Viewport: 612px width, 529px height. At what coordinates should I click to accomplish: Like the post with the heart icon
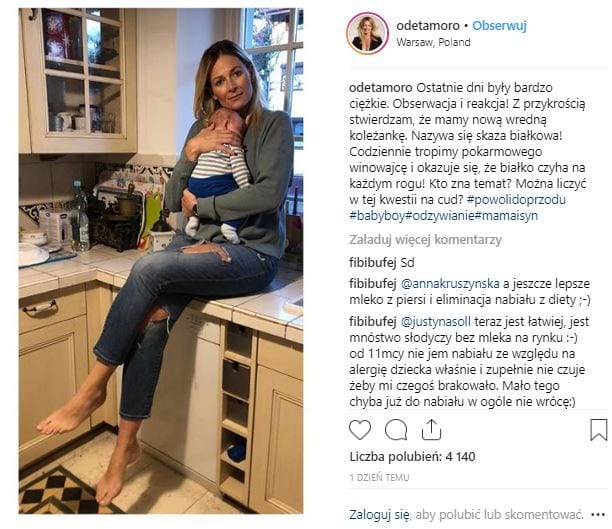359,430
